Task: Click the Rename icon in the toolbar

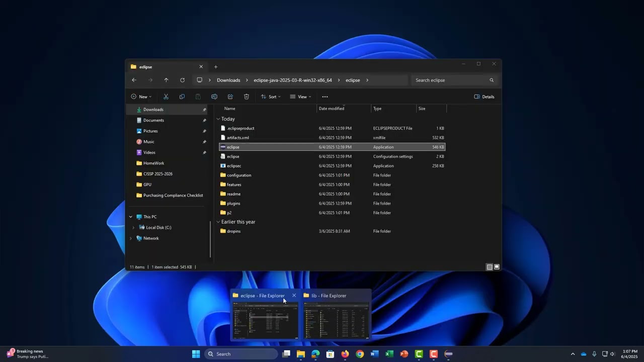Action: pos(214,97)
